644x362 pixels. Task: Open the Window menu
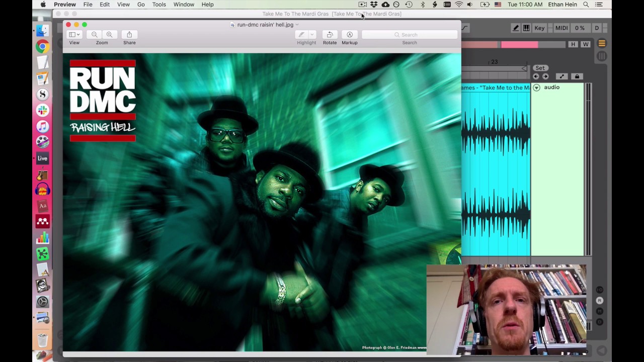coord(184,5)
